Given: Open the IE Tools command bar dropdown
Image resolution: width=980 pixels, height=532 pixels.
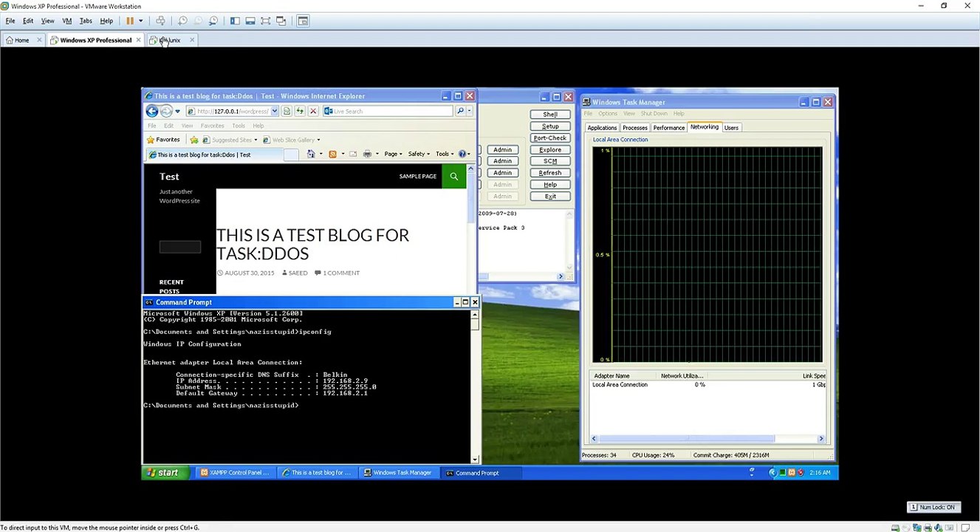Looking at the screenshot, I should pos(445,154).
